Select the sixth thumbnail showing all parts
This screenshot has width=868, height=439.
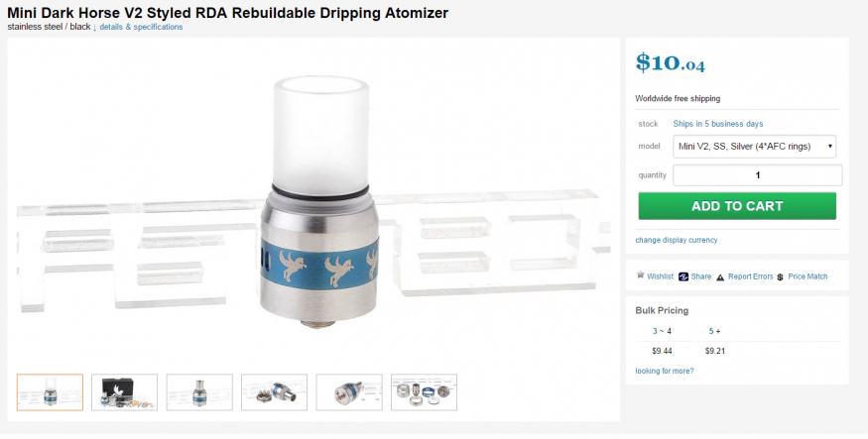tap(424, 392)
